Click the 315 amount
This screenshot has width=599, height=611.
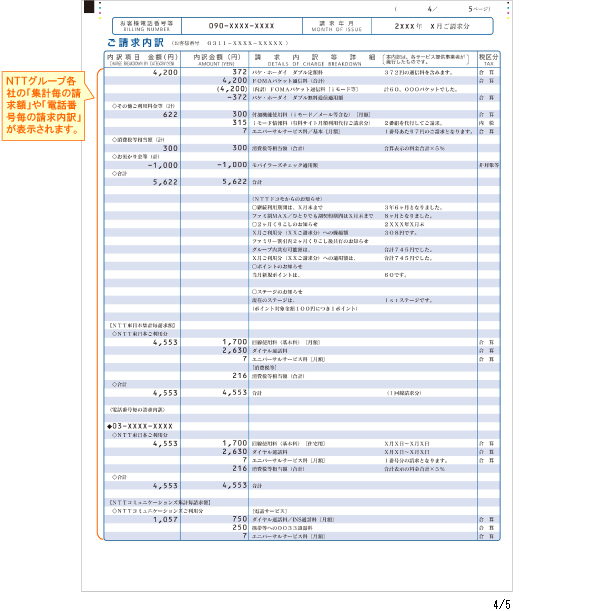[x=240, y=123]
